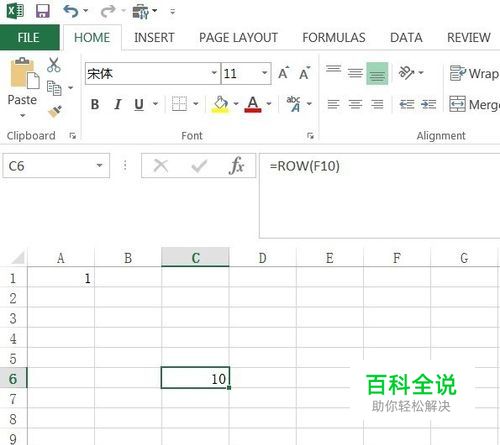
Task: Select column C header
Action: pyautogui.click(x=195, y=258)
